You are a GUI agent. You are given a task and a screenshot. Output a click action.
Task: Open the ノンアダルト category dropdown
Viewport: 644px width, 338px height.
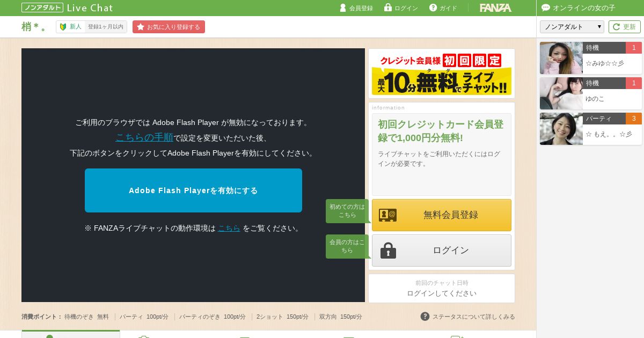[x=572, y=27]
